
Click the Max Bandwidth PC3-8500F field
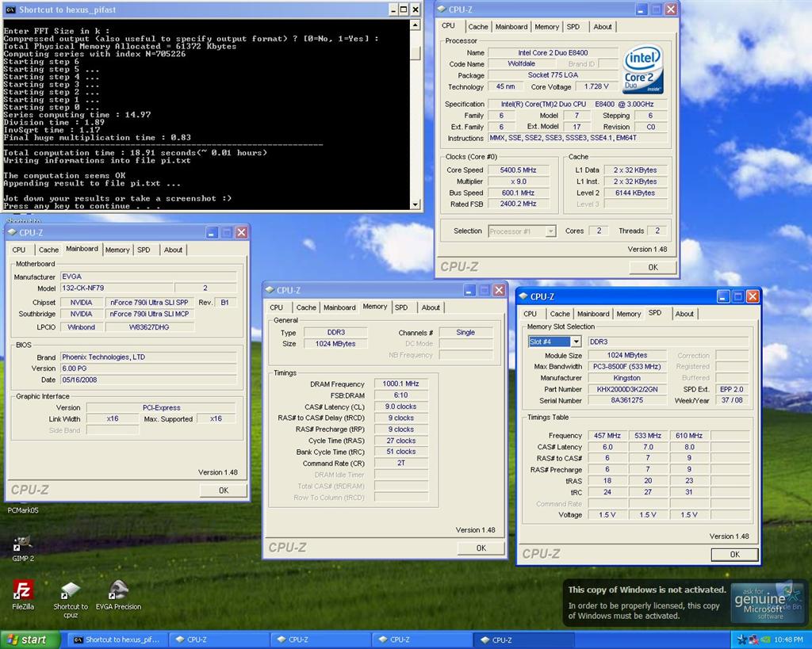tap(626, 366)
